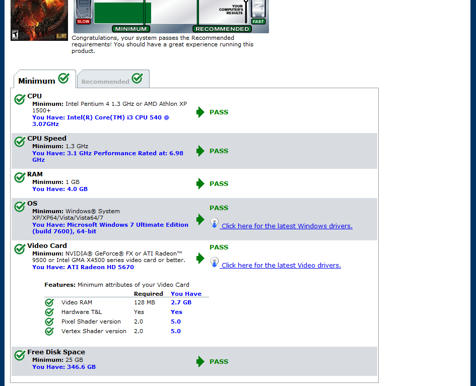Click the green performance bar in the meter
Viewport: 476px width, 386px height.
point(123,13)
